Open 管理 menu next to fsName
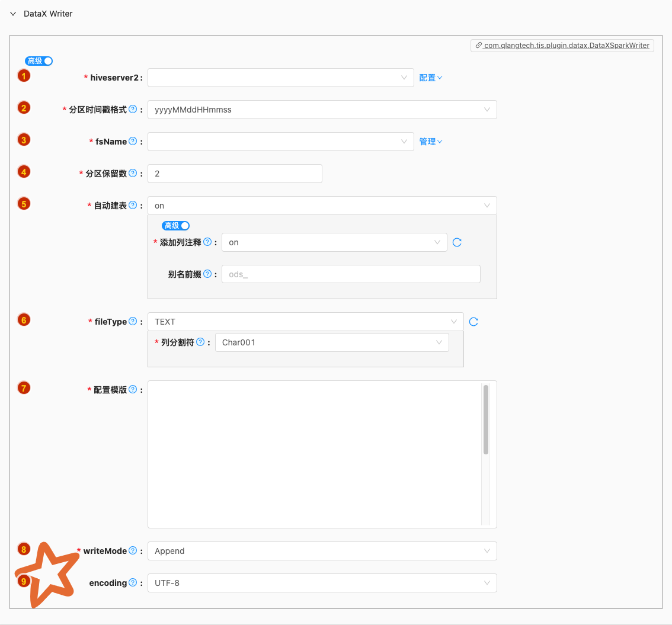This screenshot has height=625, width=672. (431, 142)
